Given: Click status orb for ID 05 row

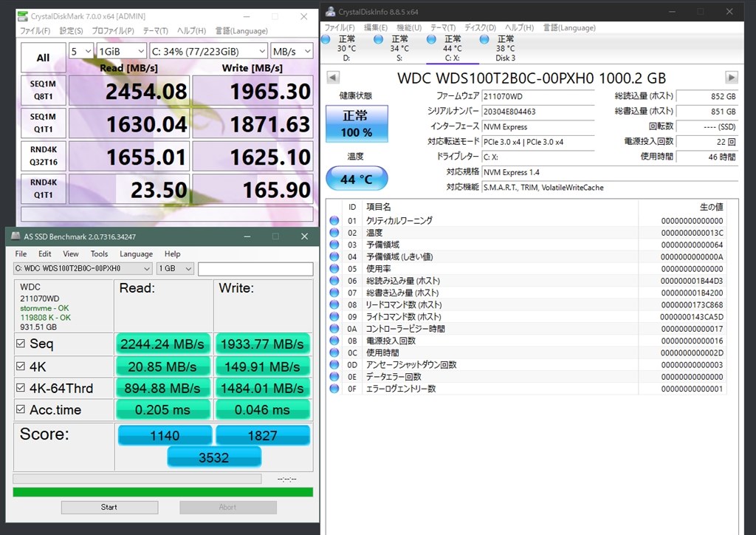Looking at the screenshot, I should point(334,269).
